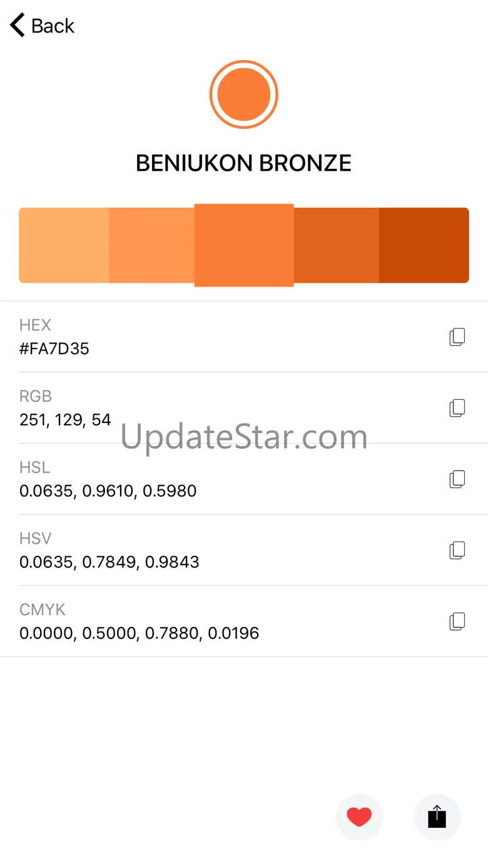488x868 pixels.
Task: Copy the CMYK value icon
Action: (x=457, y=621)
